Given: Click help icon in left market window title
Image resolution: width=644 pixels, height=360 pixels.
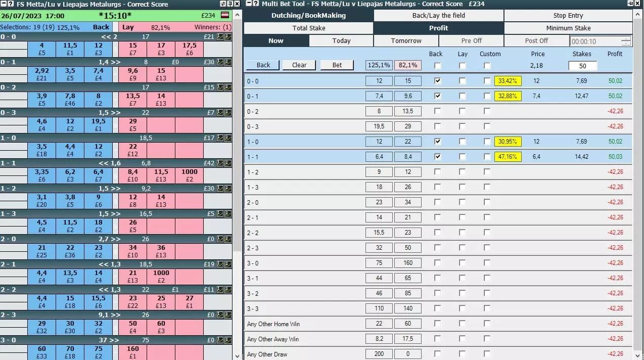Looking at the screenshot, I should coord(11,4).
